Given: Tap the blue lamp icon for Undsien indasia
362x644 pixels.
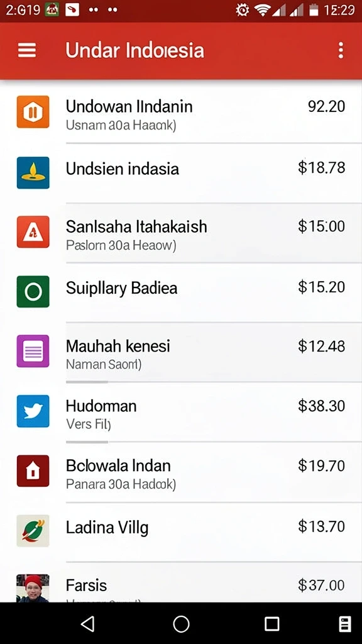Looking at the screenshot, I should click(x=33, y=172).
